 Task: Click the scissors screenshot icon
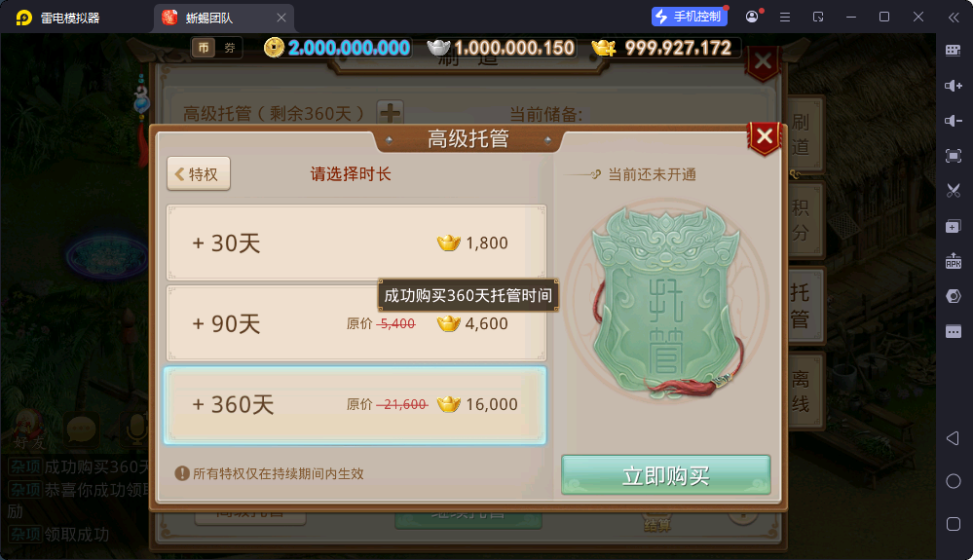pos(954,190)
